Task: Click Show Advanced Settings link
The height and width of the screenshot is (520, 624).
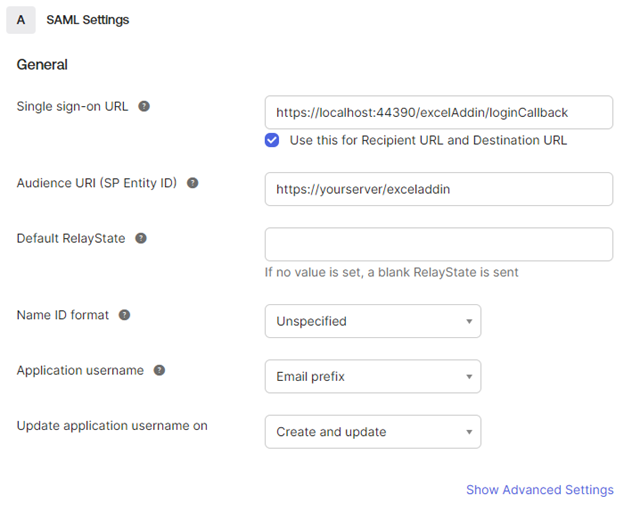Action: coord(539,490)
